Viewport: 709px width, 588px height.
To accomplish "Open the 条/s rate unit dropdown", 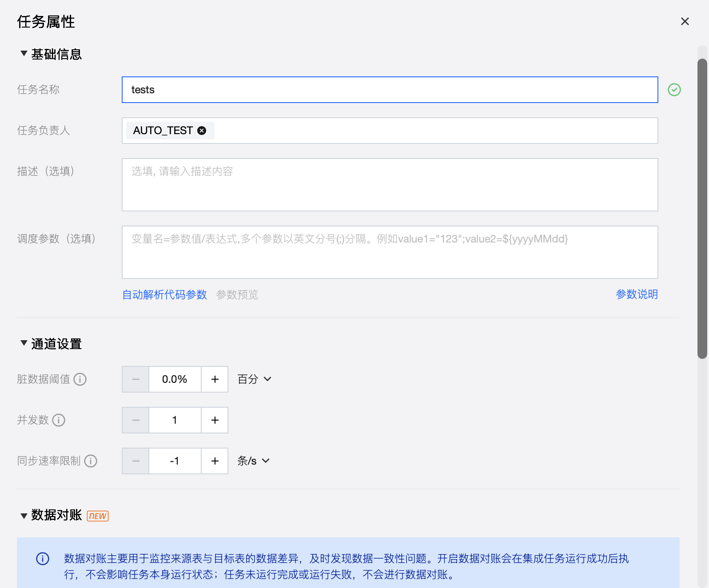I will pos(253,461).
